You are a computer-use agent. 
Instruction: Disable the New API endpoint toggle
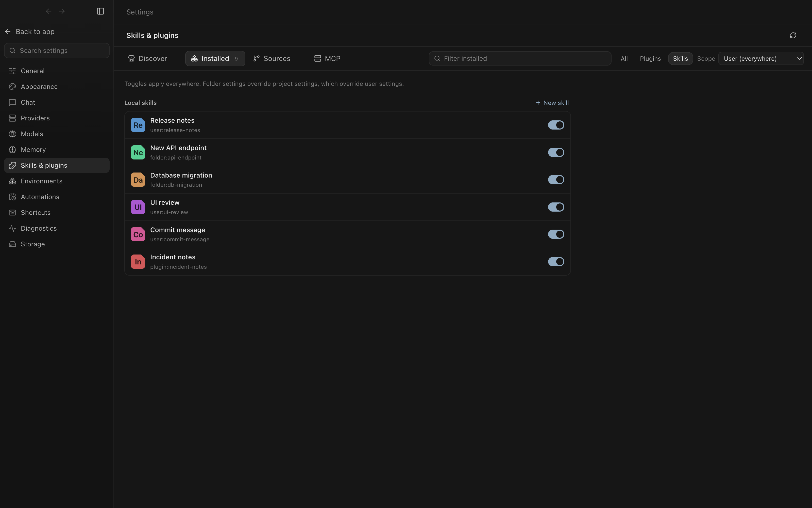tap(556, 153)
